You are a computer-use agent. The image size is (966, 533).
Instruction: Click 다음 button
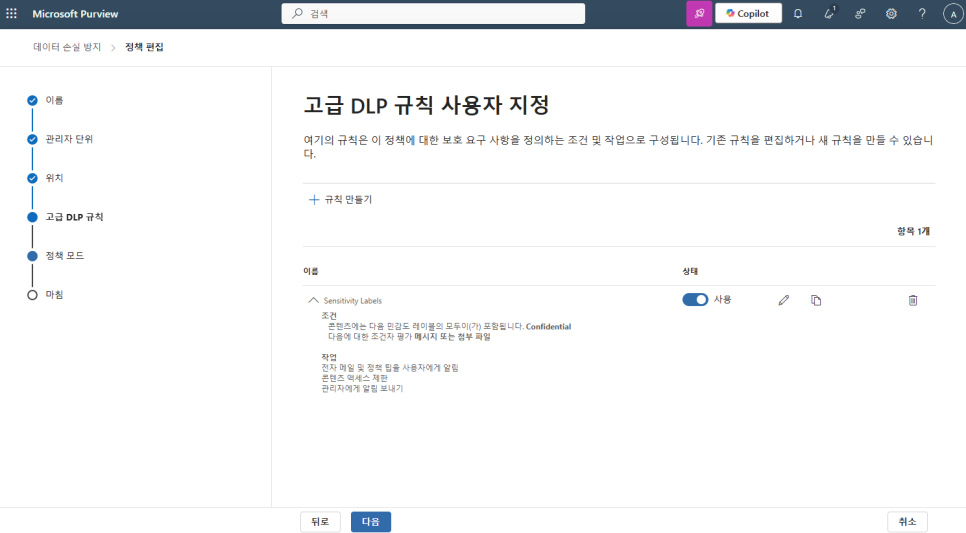[x=371, y=522]
